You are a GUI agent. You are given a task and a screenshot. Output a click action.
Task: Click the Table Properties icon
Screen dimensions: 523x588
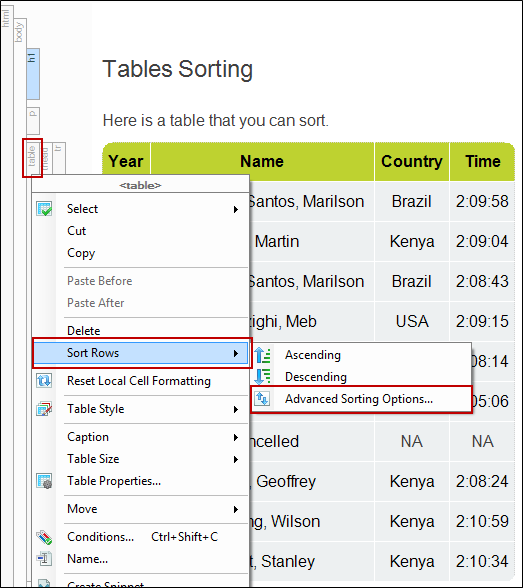pos(44,481)
